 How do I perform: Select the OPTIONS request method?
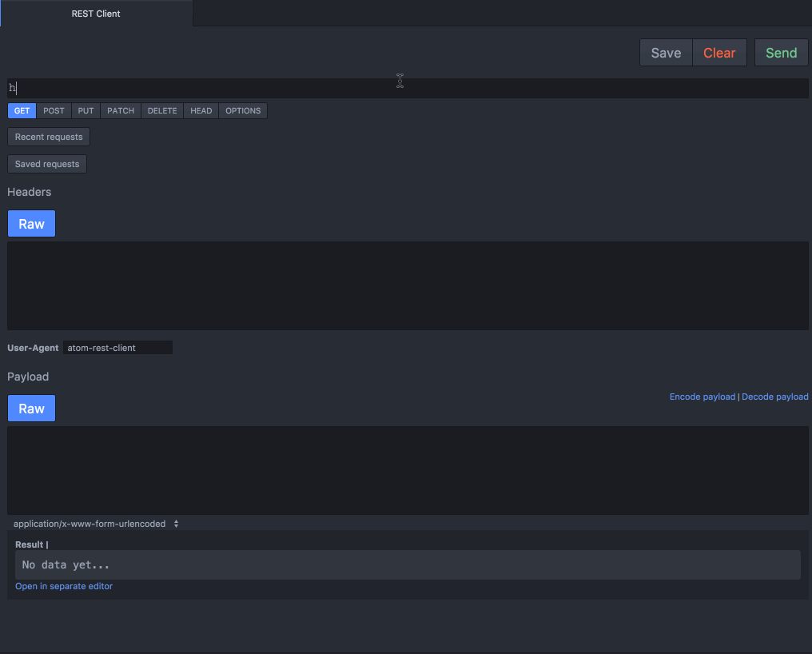point(242,110)
